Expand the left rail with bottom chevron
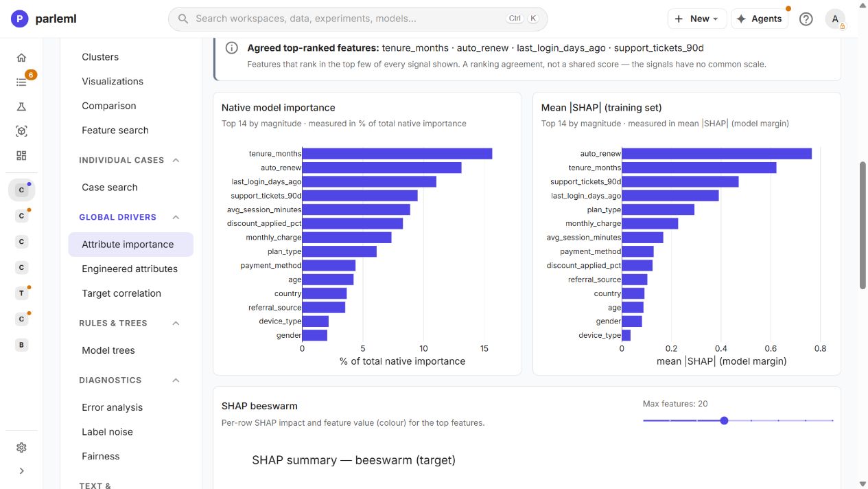This screenshot has width=868, height=489. click(x=21, y=471)
